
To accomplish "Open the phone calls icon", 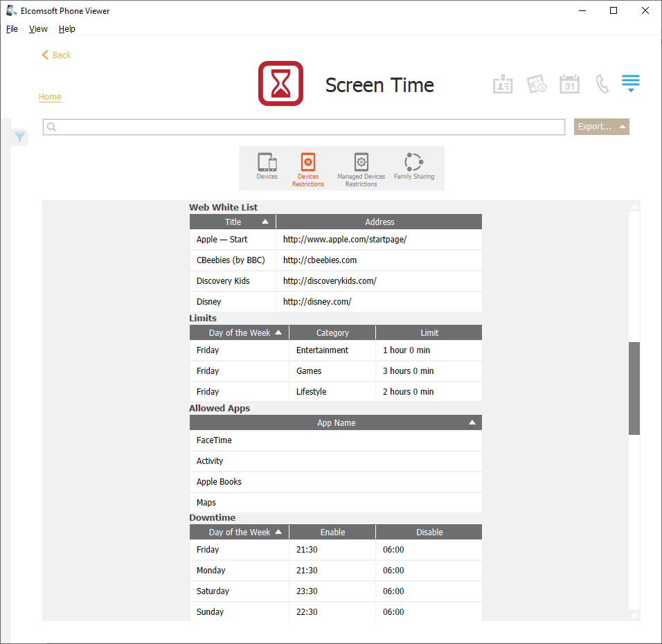I will pyautogui.click(x=602, y=84).
